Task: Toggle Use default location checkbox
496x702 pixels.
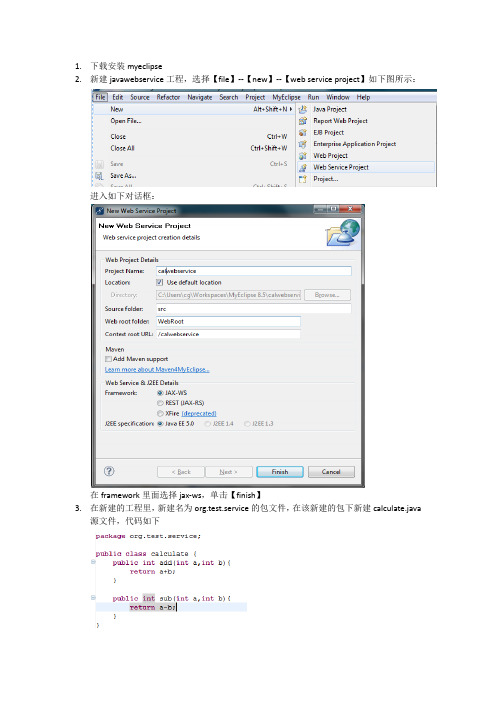Action: tap(160, 283)
